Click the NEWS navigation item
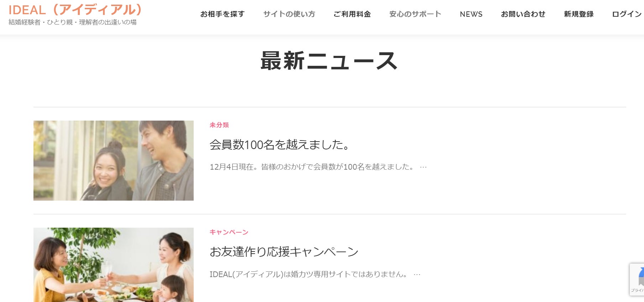Viewport: 644px width, 302px height. pos(471,14)
